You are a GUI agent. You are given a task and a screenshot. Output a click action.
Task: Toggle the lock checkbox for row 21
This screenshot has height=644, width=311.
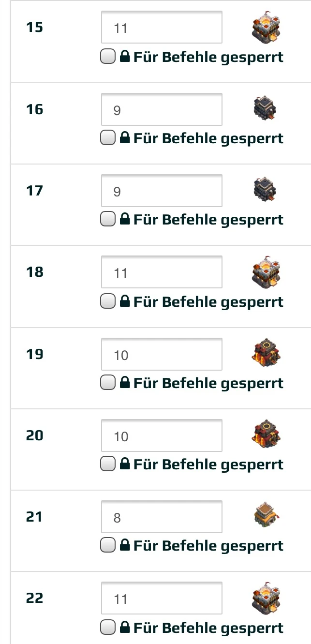[x=107, y=546]
